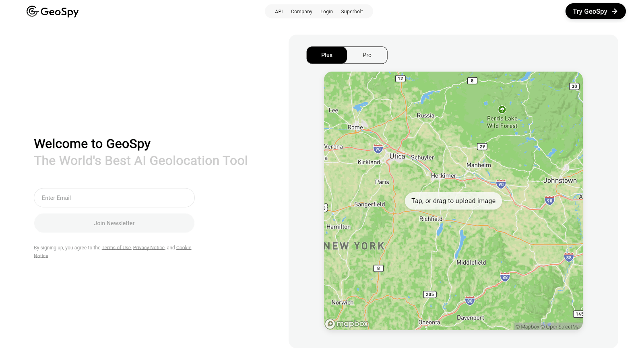Open the Privacy Notice link
644x362 pixels.
click(x=149, y=248)
